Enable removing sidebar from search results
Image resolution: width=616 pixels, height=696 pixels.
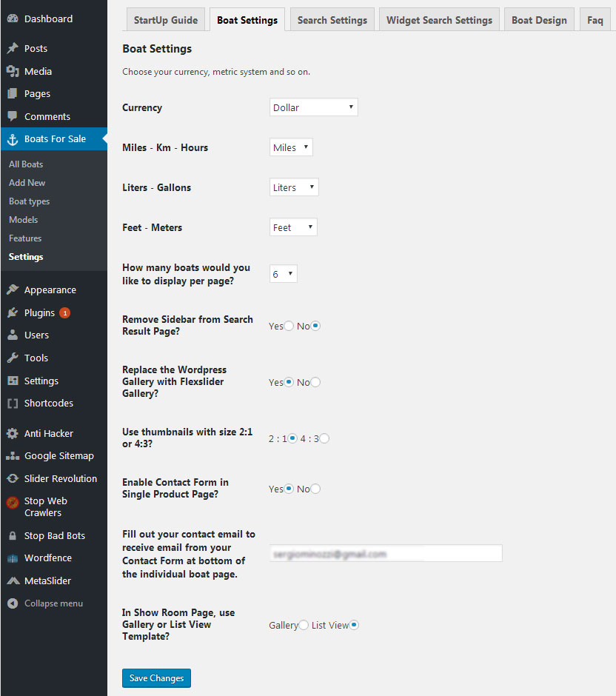point(288,324)
